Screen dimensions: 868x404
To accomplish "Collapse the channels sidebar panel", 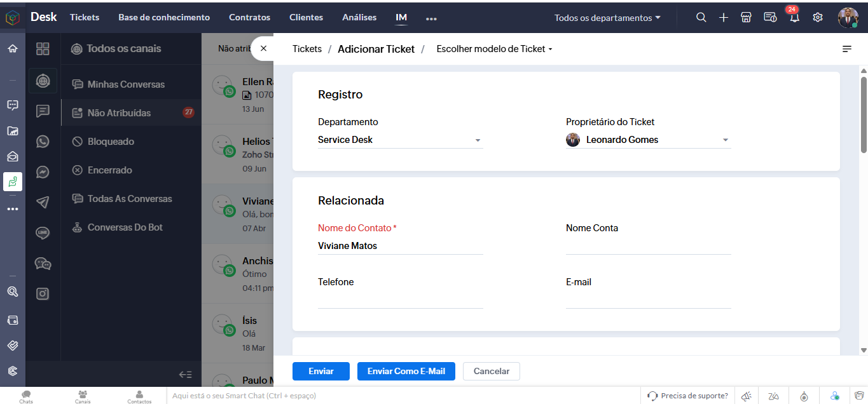I will (185, 374).
